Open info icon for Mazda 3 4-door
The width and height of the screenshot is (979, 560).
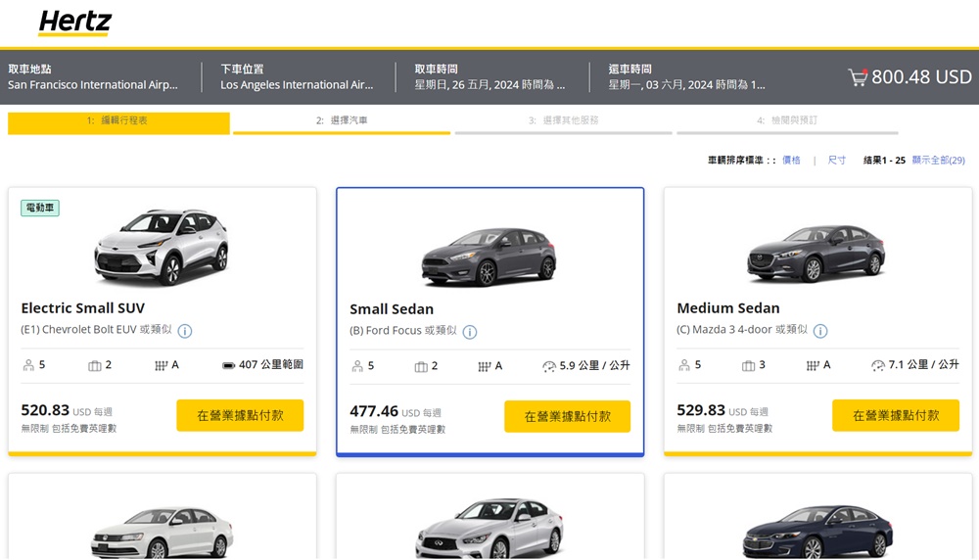[x=820, y=331]
